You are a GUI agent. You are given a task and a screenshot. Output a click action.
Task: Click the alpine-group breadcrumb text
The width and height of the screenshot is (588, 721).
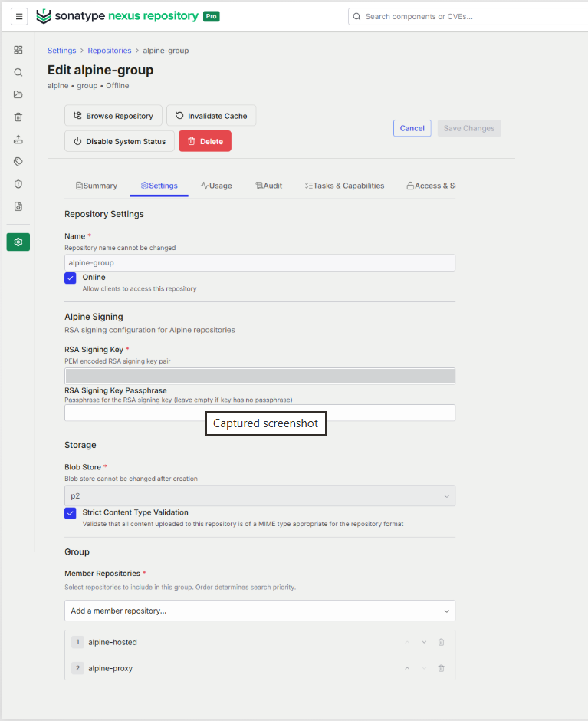[166, 51]
